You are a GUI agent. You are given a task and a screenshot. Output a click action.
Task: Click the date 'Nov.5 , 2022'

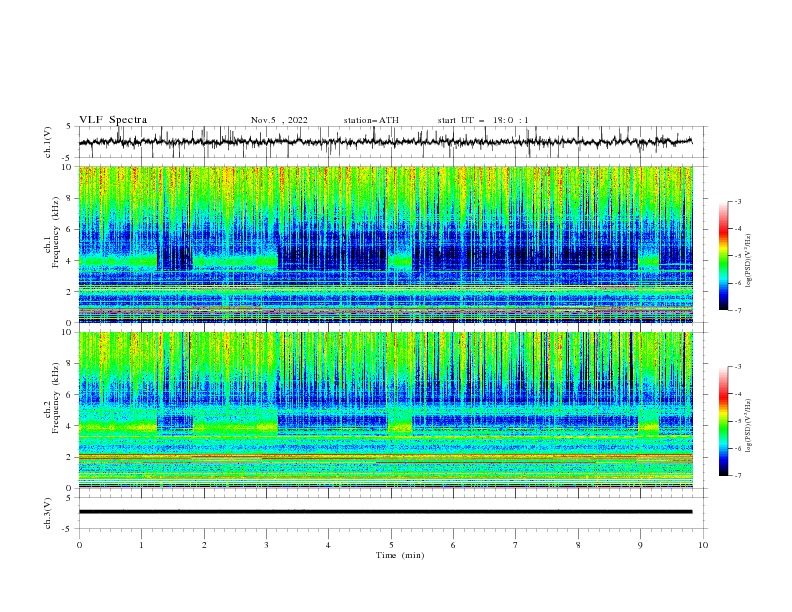click(x=279, y=120)
